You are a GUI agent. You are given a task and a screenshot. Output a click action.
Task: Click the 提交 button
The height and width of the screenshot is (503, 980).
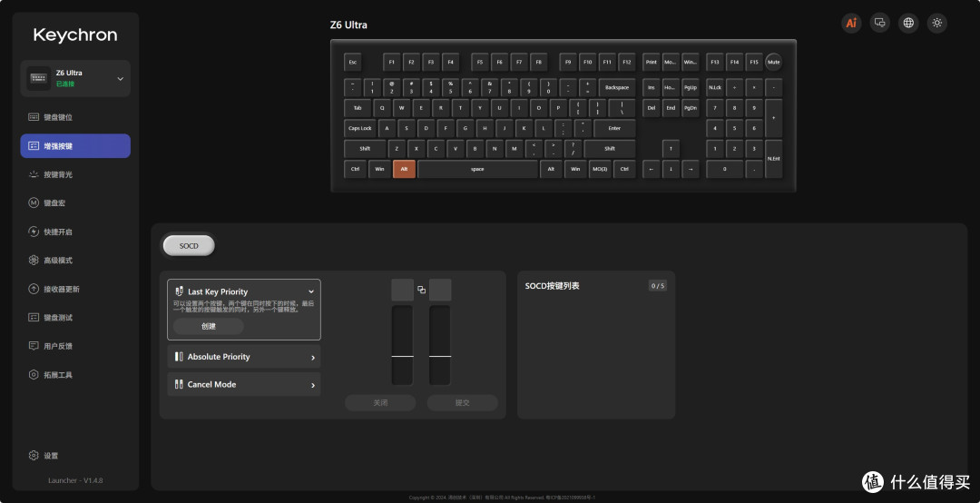coord(463,403)
